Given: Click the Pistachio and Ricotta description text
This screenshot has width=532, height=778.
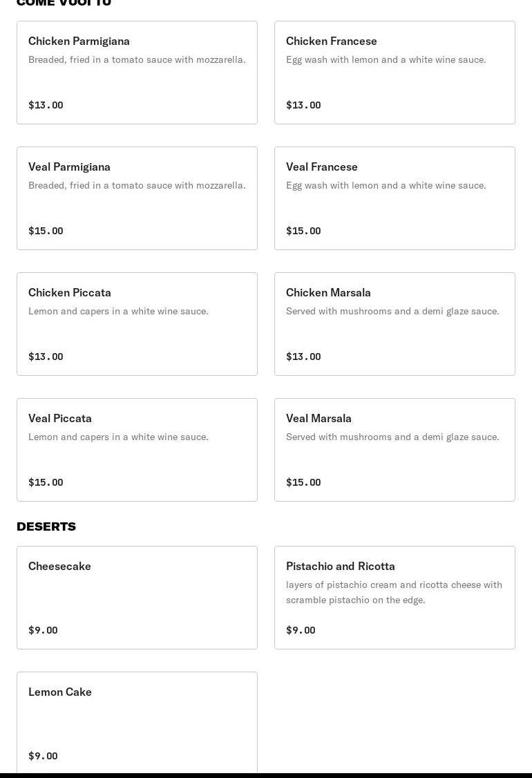Looking at the screenshot, I should [394, 592].
